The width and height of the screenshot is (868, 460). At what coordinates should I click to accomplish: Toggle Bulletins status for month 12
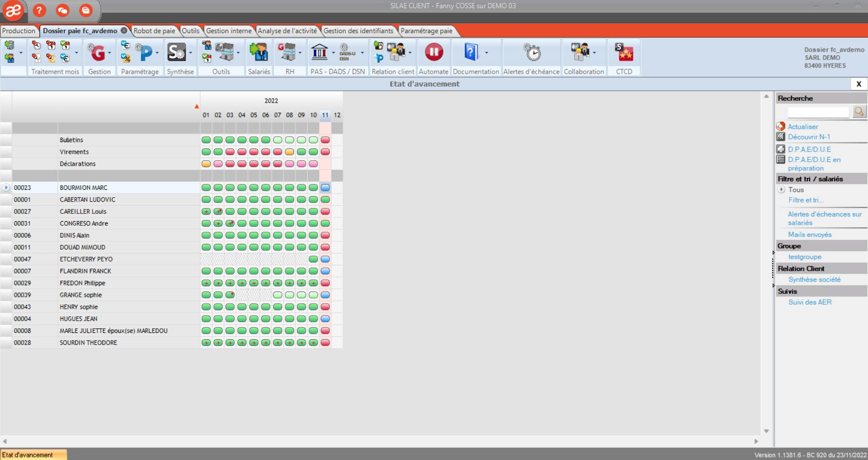[337, 140]
